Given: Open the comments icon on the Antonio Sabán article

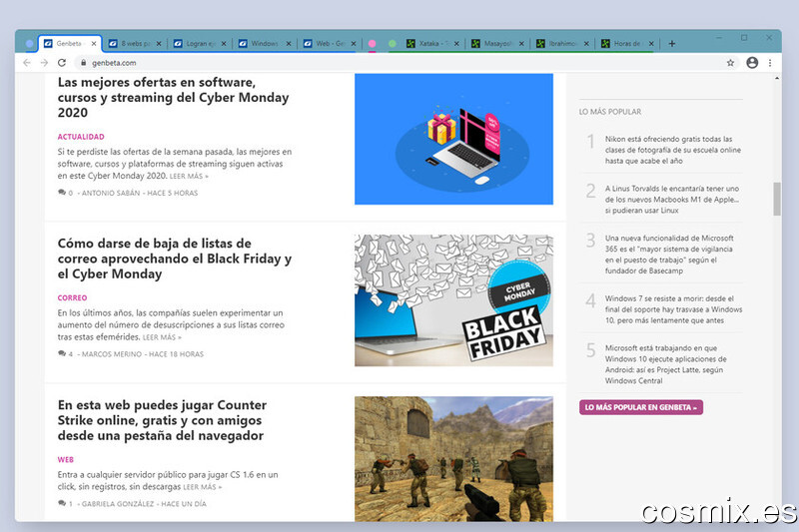Looking at the screenshot, I should (62, 193).
